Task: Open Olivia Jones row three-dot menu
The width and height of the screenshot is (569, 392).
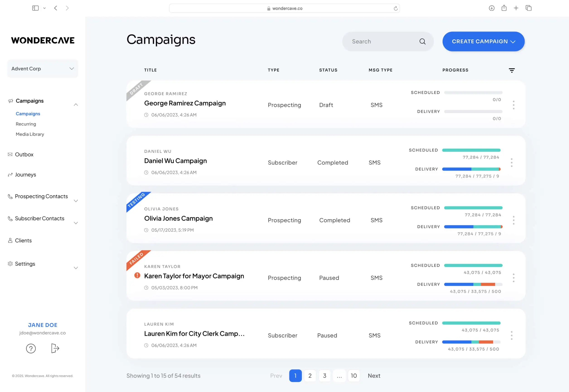Action: [513, 220]
